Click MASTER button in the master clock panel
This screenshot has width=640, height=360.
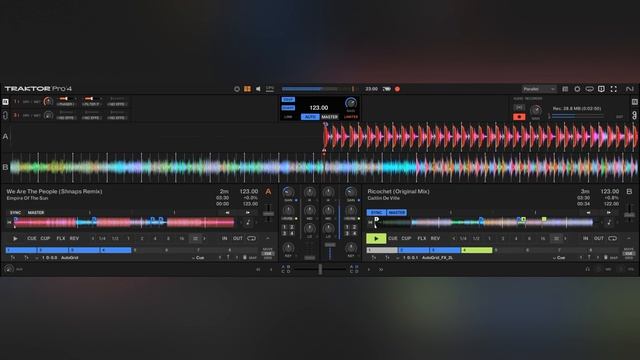[x=330, y=117]
